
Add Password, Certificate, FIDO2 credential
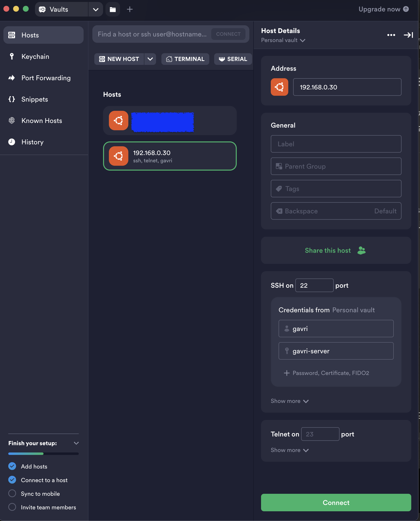pos(326,373)
